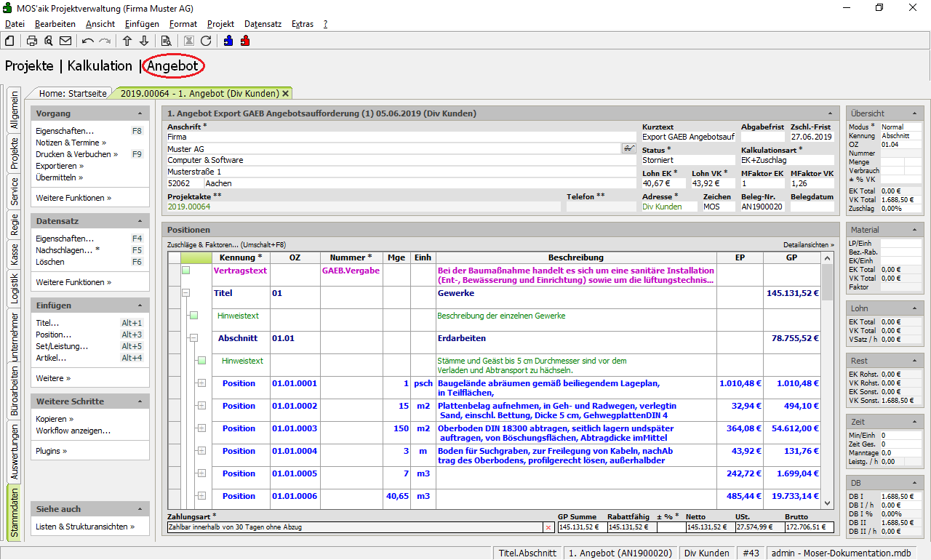Collapse the Titel 01 Gewerke row
931x560 pixels.
(185, 293)
